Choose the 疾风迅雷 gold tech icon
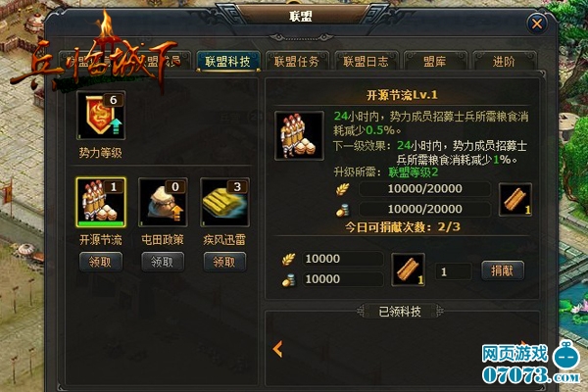588x392 pixels. [225, 203]
